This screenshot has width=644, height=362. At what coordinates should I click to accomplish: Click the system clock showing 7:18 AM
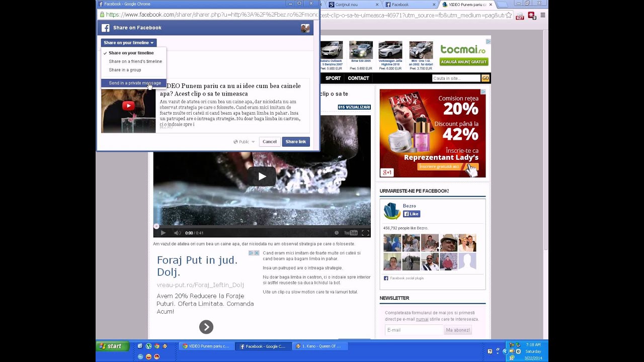click(533, 345)
